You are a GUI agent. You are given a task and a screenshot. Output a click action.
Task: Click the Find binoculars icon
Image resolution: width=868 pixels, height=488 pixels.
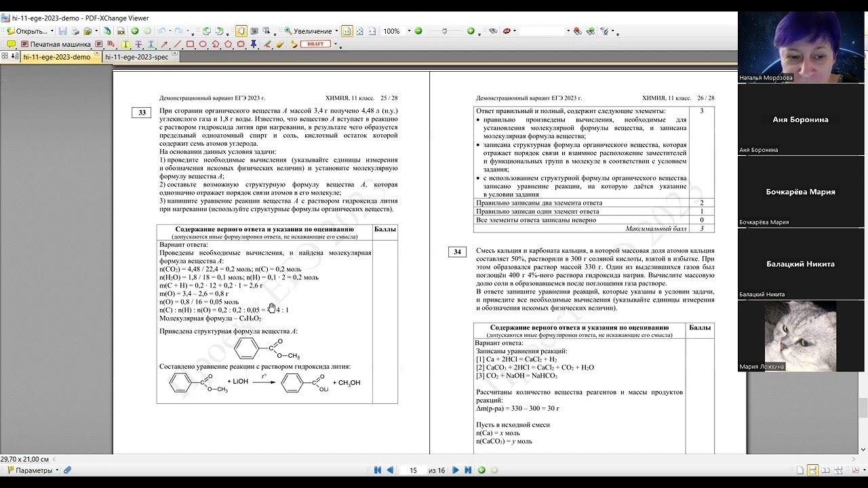click(x=493, y=31)
